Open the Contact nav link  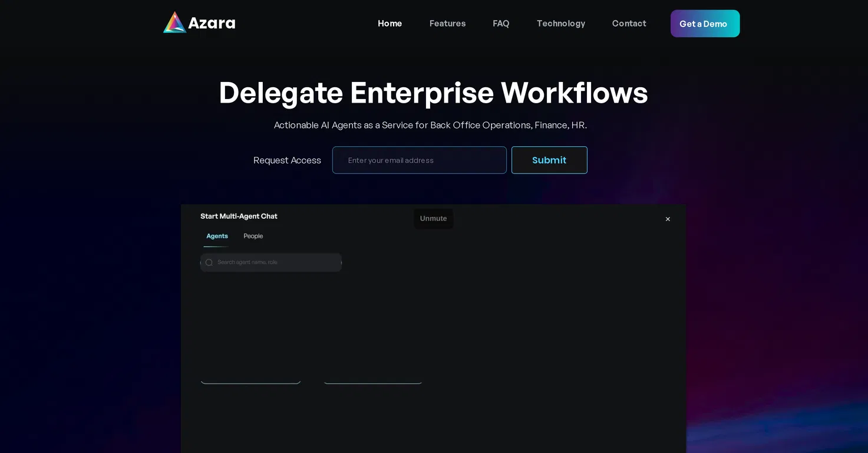tap(629, 24)
